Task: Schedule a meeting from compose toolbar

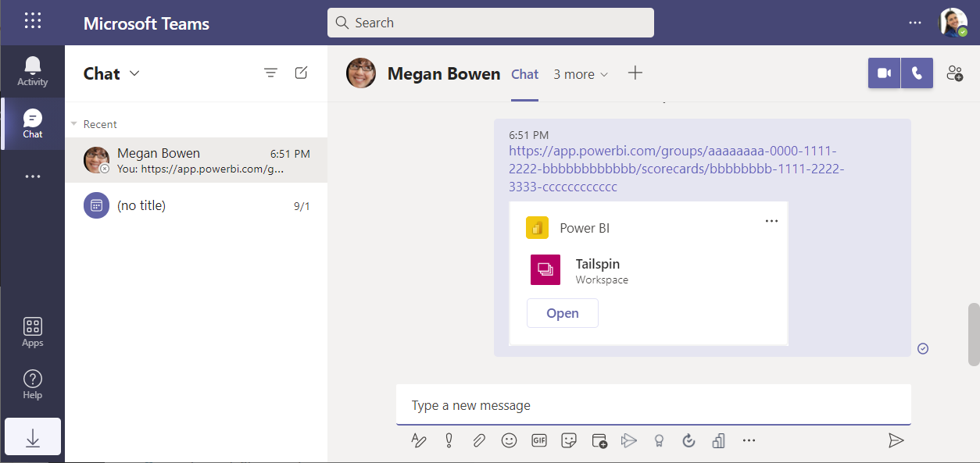Action: (599, 440)
